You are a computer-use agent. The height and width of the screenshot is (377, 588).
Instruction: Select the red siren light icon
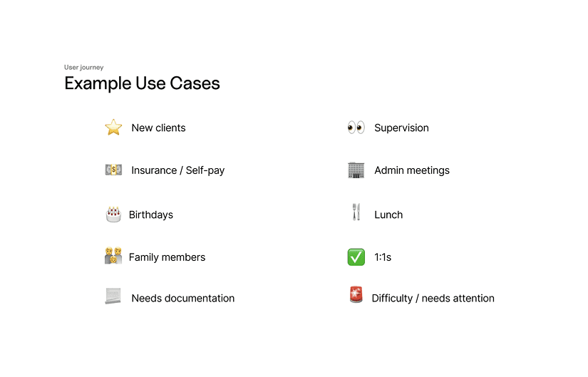(x=356, y=294)
